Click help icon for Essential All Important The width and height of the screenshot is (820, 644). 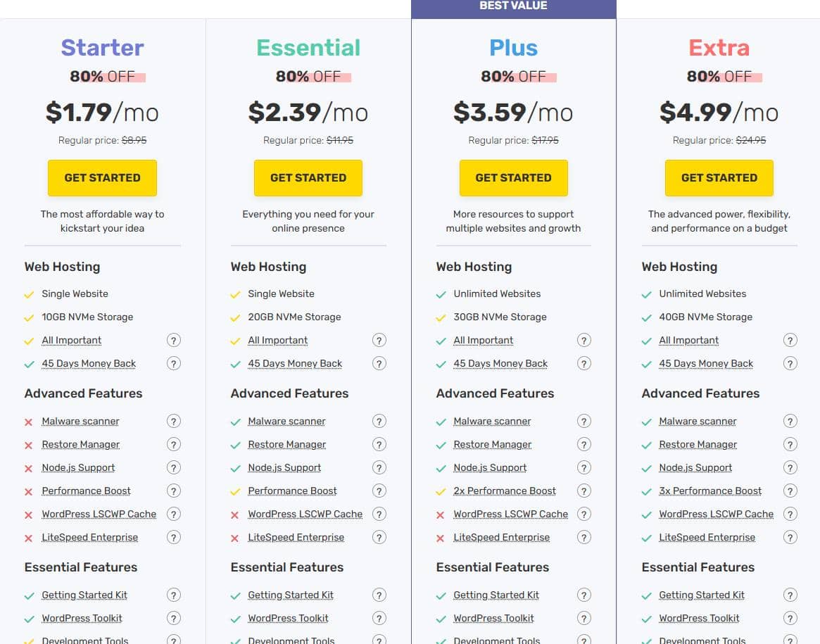(x=379, y=341)
